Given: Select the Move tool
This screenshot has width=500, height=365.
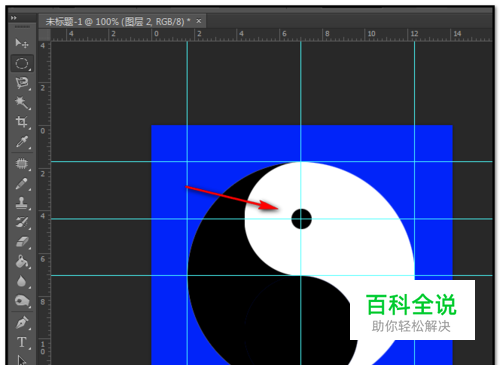Looking at the screenshot, I should click(x=22, y=43).
